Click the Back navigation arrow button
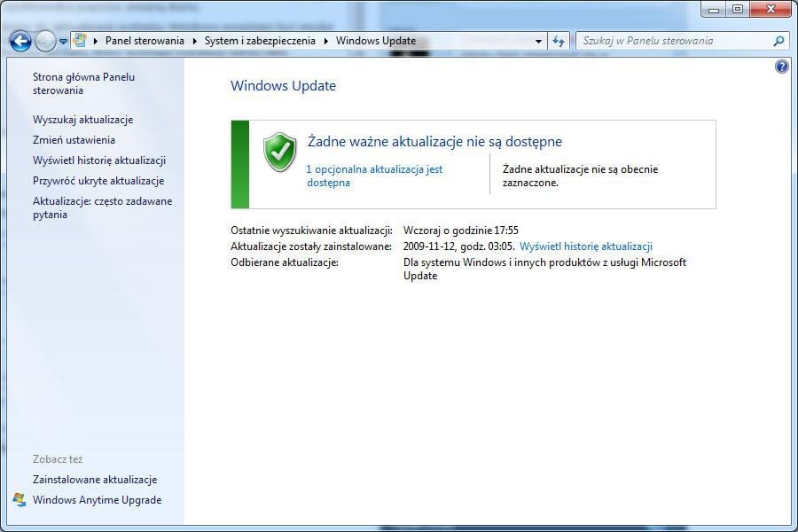Viewport: 798px width, 532px height. [x=20, y=41]
